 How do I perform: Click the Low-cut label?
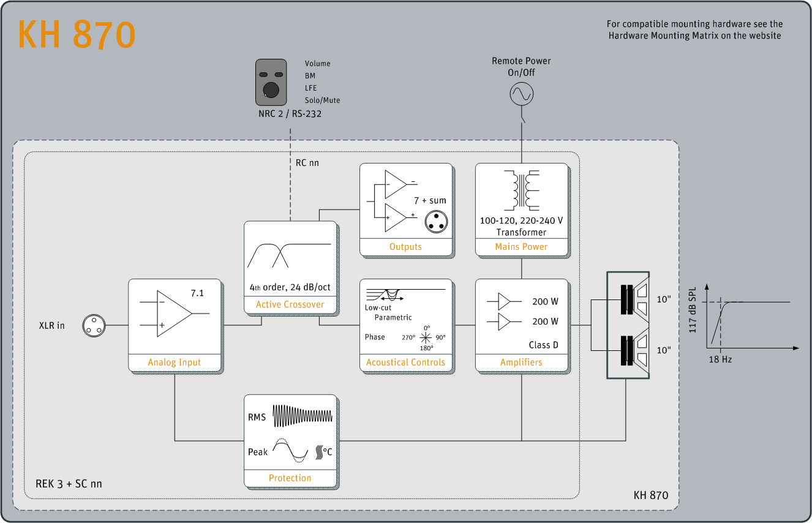378,307
